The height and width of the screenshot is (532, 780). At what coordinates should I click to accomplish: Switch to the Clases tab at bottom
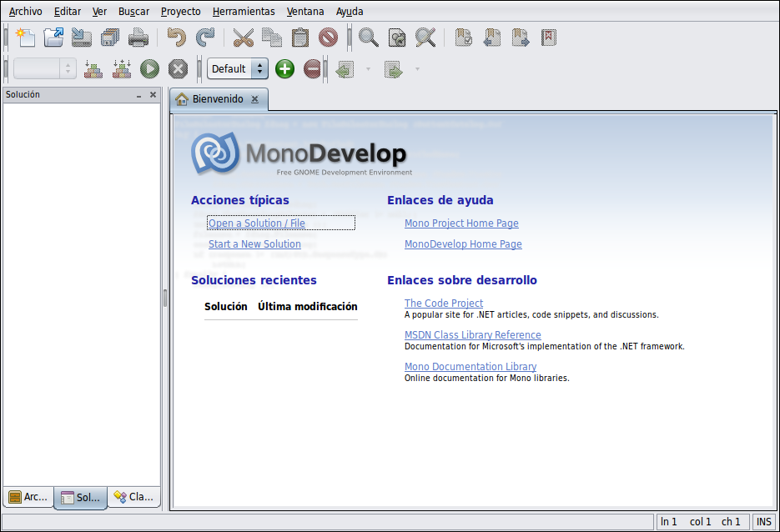[133, 497]
